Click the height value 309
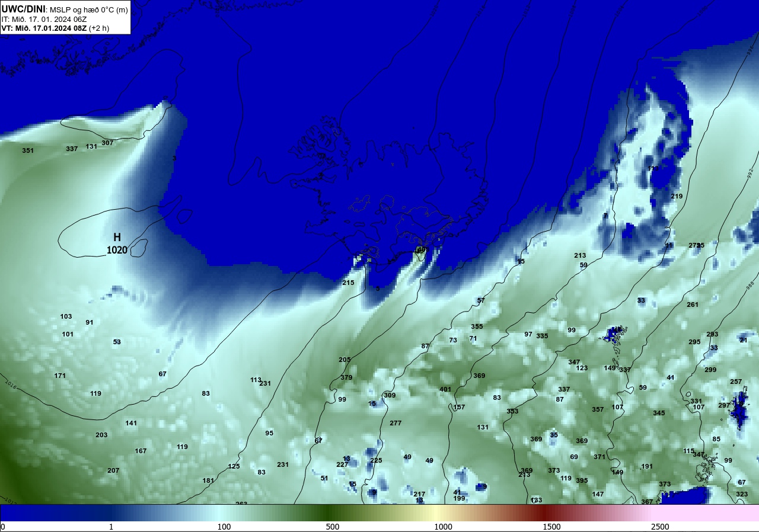This screenshot has width=759, height=532. (390, 395)
